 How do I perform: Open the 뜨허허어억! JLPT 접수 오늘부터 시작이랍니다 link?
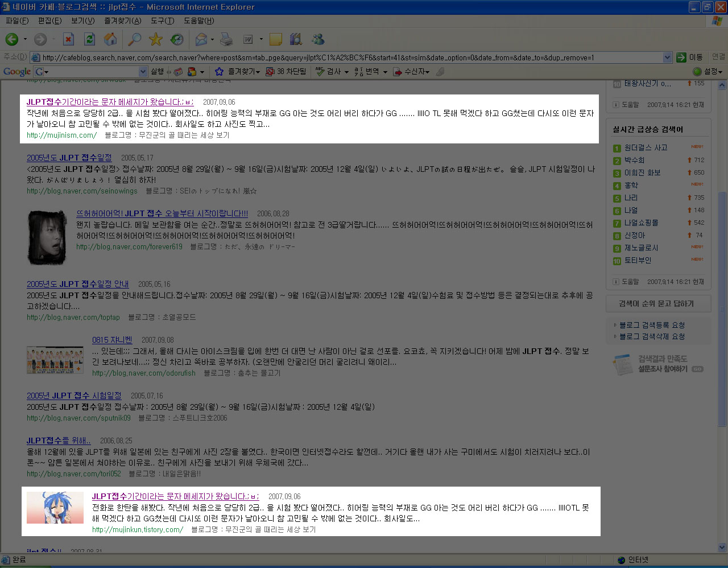click(x=162, y=213)
